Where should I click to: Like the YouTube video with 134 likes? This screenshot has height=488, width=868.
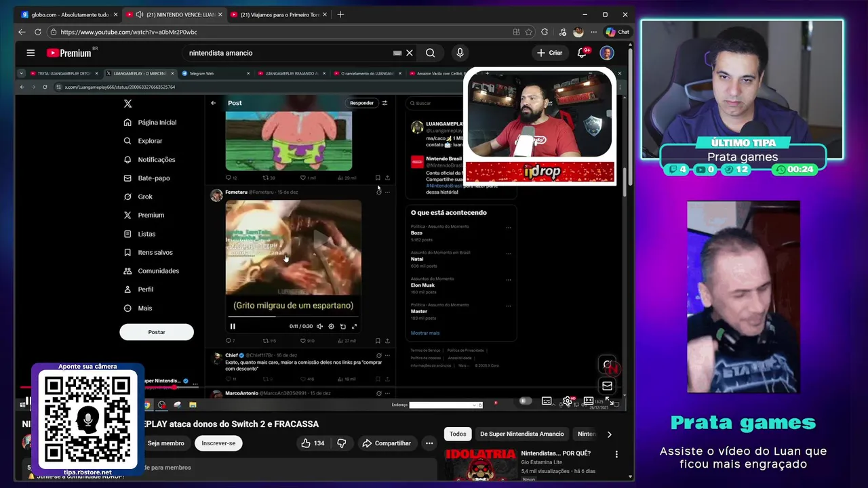[312, 443]
